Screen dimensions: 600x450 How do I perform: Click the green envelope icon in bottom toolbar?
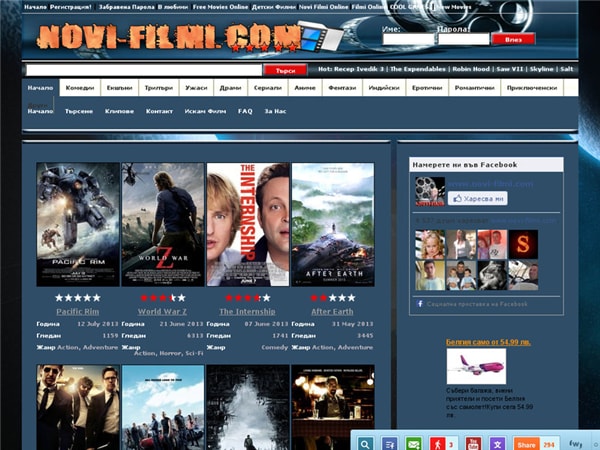414,444
